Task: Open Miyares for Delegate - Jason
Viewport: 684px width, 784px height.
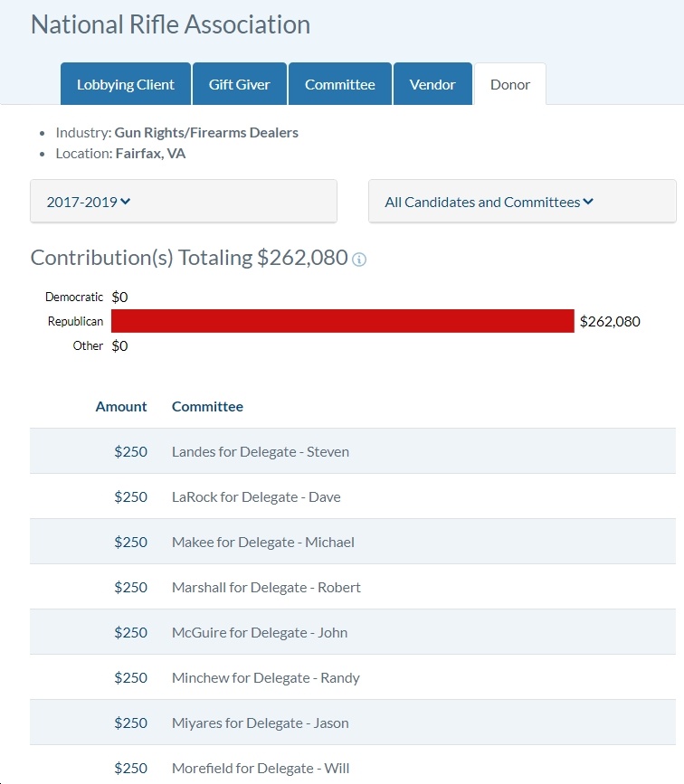Action: tap(261, 723)
